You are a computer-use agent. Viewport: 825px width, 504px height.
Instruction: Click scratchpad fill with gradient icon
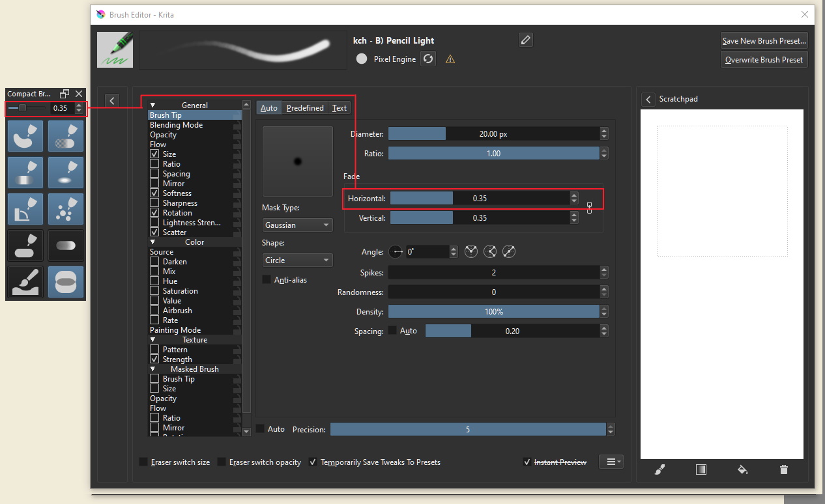(x=701, y=469)
